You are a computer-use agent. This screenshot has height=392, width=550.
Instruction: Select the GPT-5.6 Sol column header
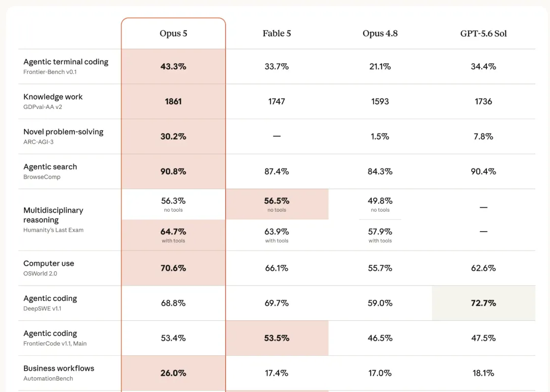tap(483, 33)
